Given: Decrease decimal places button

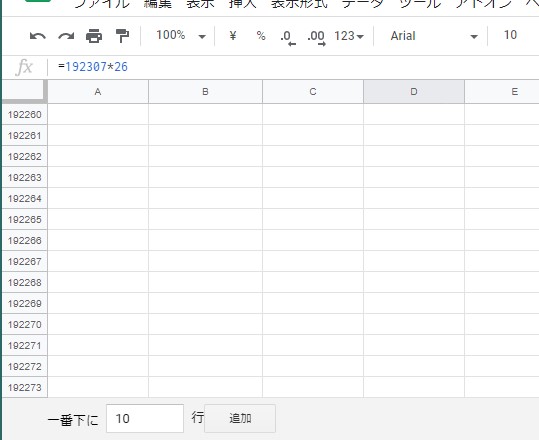Looking at the screenshot, I should coord(288,36).
